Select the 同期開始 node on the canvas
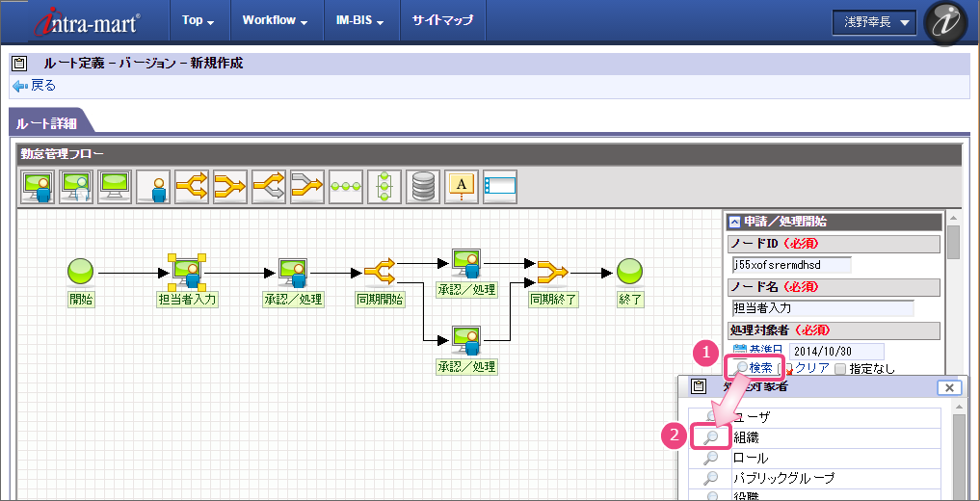The image size is (980, 501). (380, 273)
